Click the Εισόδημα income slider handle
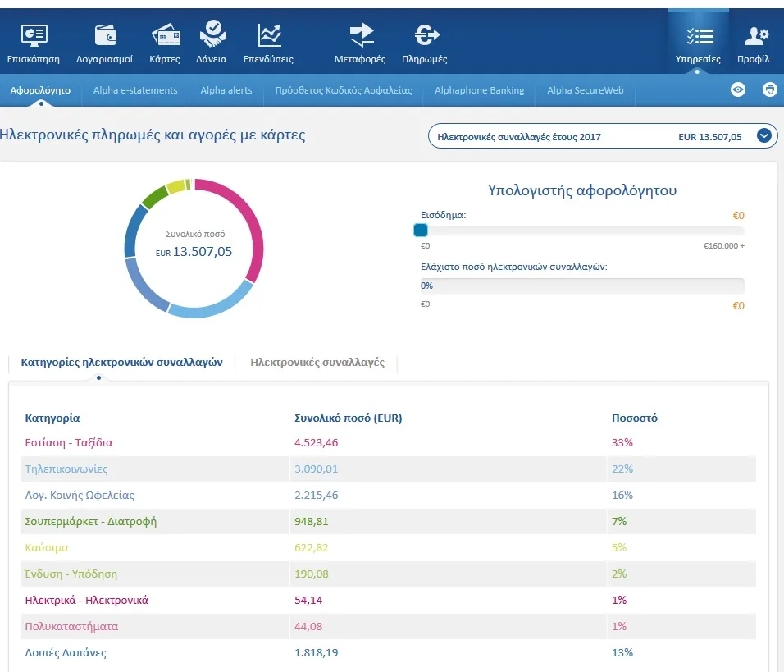784x672 pixels. coord(421,231)
